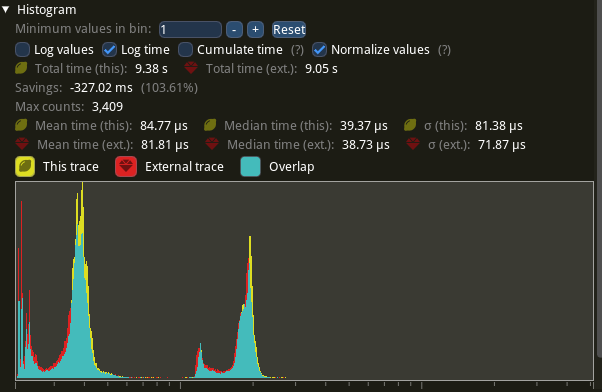Click the gem icon beside Mean time (ext.)
The width and height of the screenshot is (602, 392).
[x=22, y=144]
